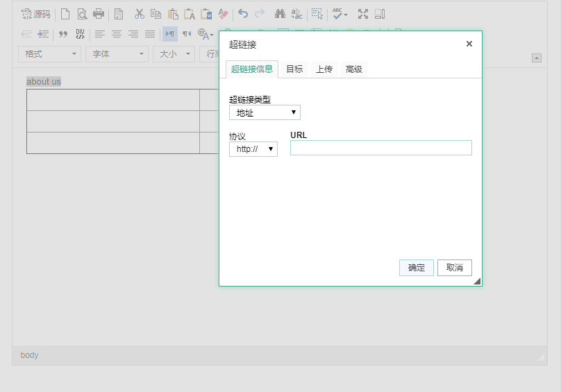Open the http:// protocol dropdown

253,149
